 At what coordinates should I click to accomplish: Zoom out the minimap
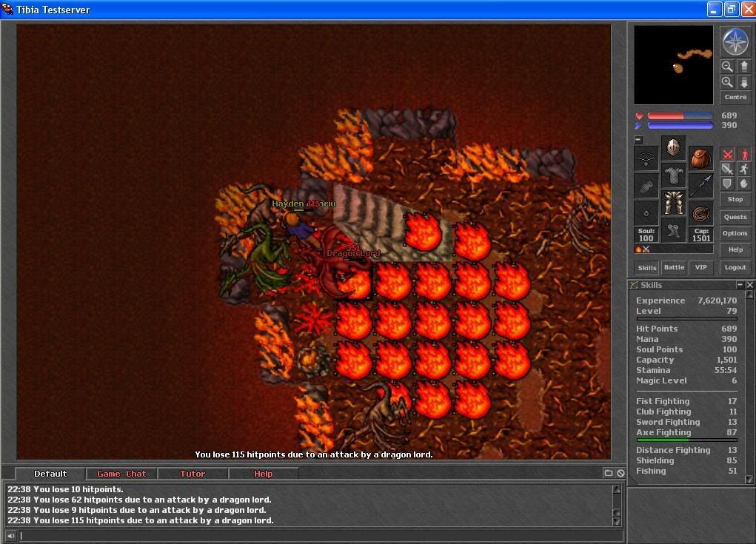point(727,67)
